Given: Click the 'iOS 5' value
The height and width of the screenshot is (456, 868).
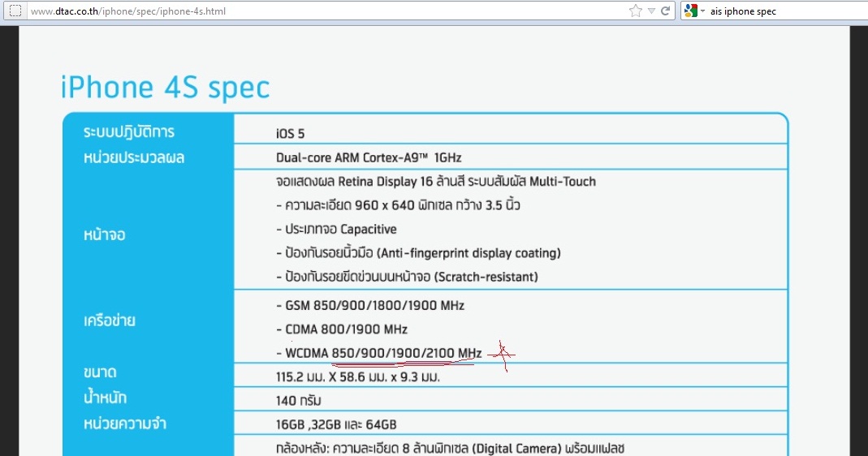Looking at the screenshot, I should [x=290, y=134].
